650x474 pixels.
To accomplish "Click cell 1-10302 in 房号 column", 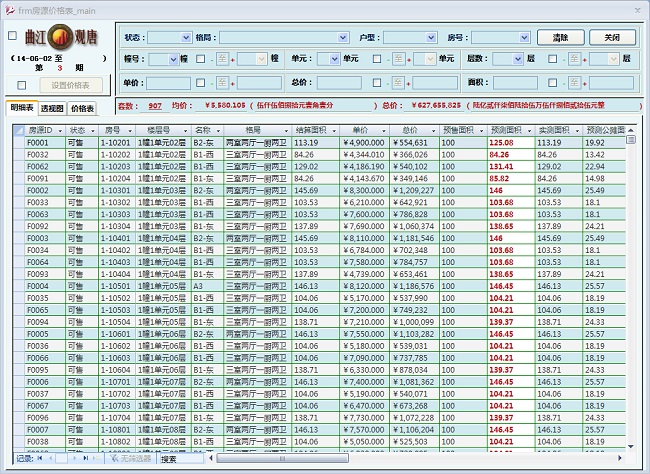I will (115, 202).
